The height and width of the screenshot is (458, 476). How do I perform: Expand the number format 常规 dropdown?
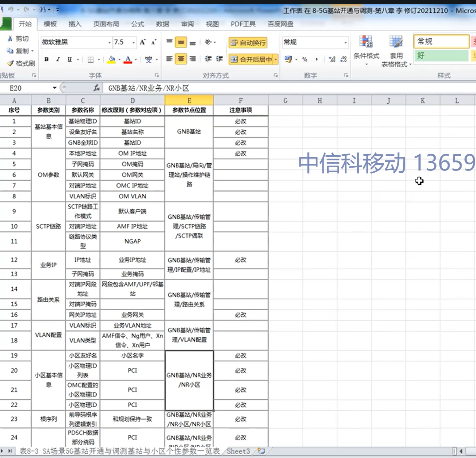click(345, 43)
